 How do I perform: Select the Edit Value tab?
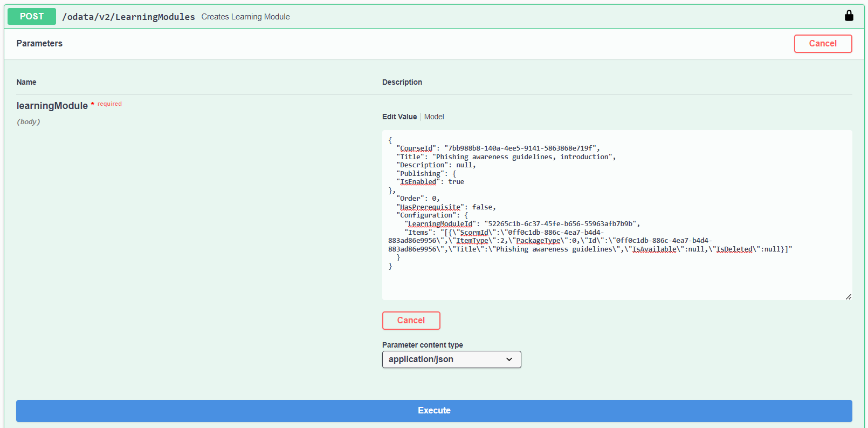click(x=399, y=117)
